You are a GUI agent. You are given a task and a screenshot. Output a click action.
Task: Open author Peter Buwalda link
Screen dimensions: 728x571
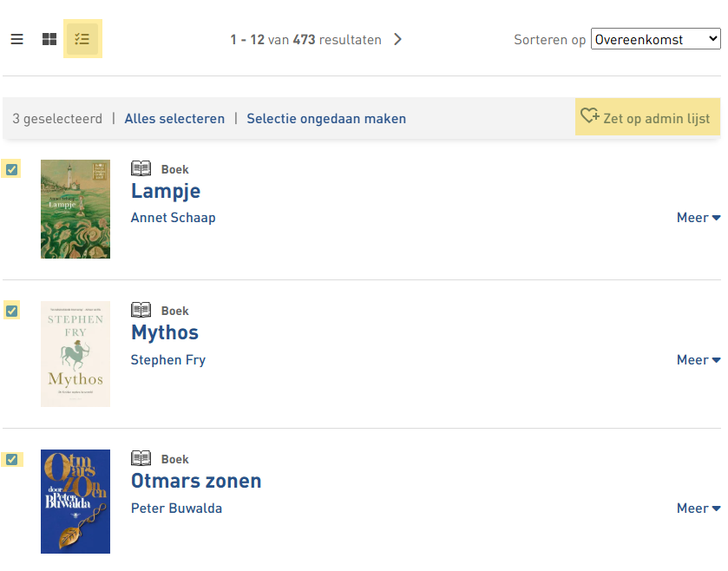tap(176, 509)
